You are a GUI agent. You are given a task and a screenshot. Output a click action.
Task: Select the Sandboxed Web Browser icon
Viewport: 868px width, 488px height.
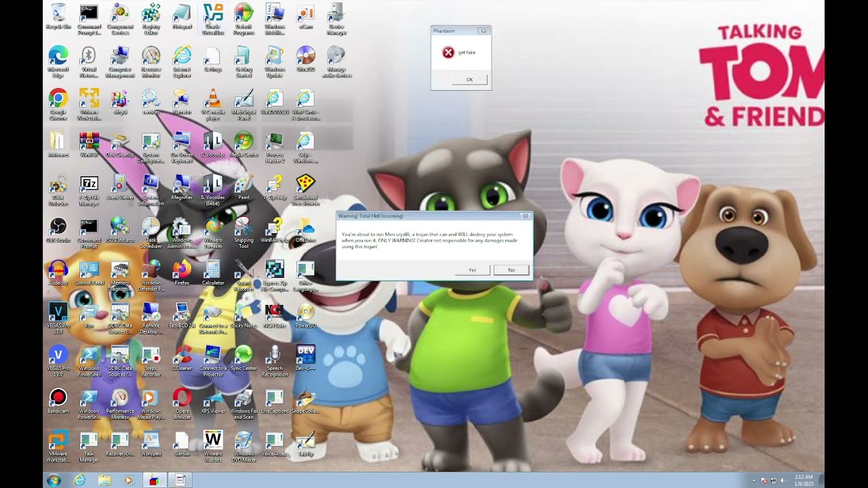(x=306, y=190)
